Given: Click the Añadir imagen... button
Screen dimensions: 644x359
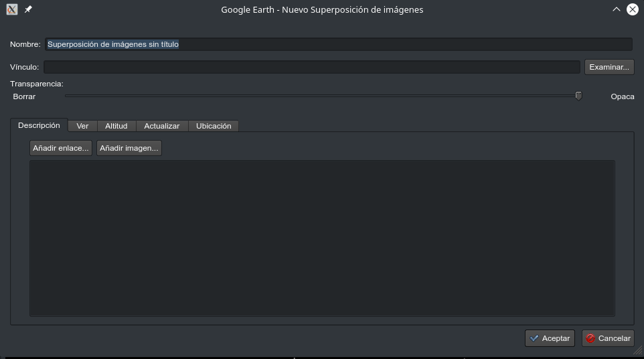Looking at the screenshot, I should (129, 148).
